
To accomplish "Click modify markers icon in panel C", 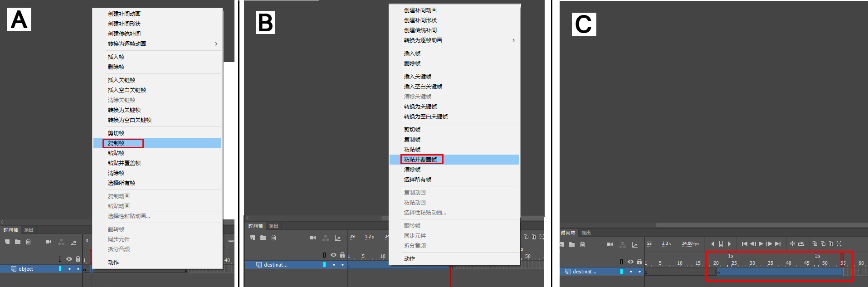I will point(839,243).
